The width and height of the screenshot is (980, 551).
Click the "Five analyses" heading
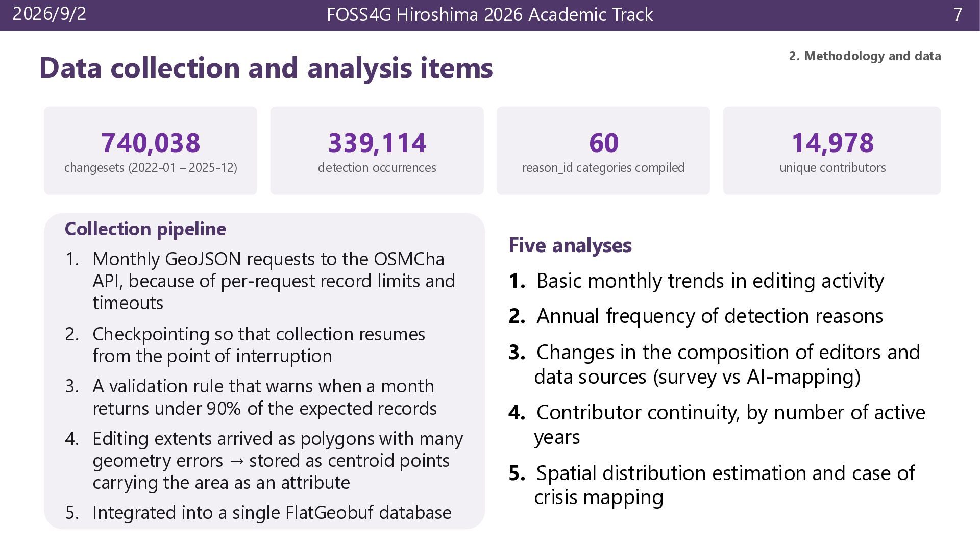pos(570,245)
